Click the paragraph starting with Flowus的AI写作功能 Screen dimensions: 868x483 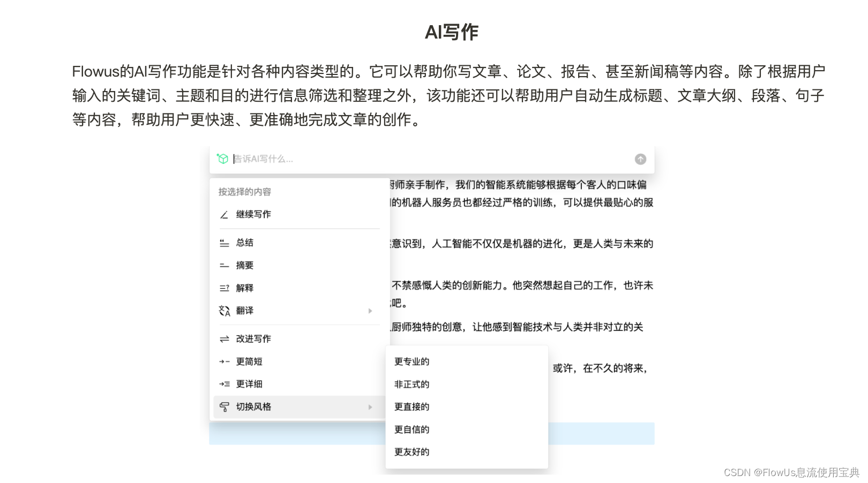coord(448,95)
